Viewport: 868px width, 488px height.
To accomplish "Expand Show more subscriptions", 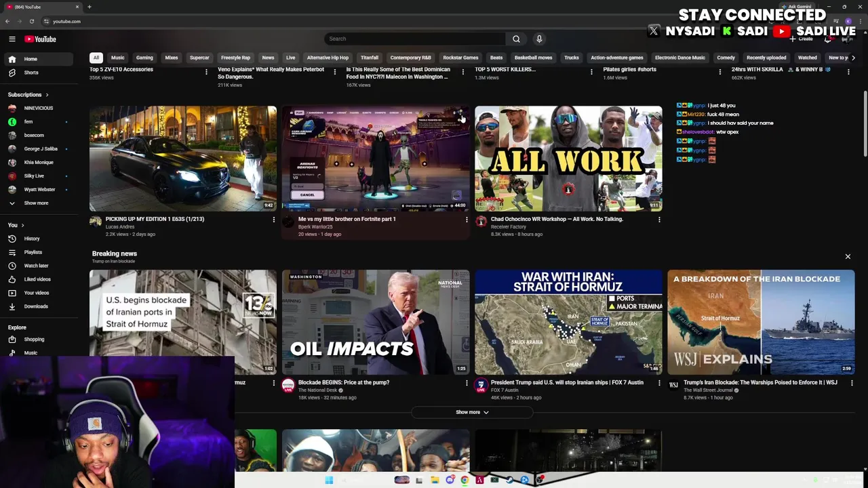I will pos(37,203).
